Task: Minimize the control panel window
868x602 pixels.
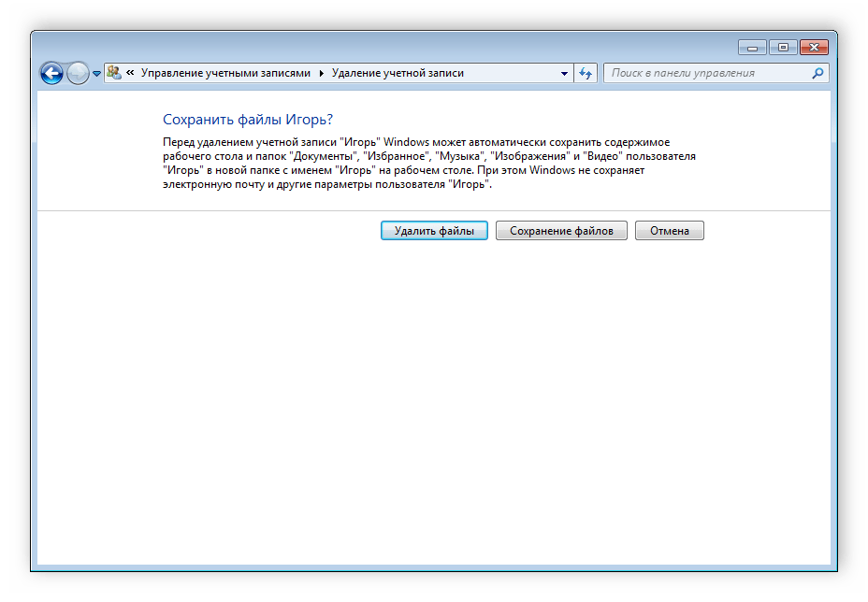Action: tap(751, 47)
